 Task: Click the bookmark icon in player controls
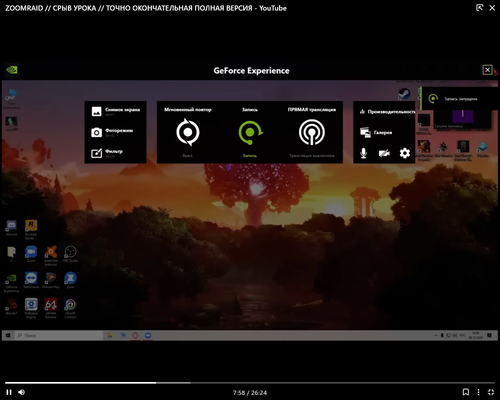(466, 392)
